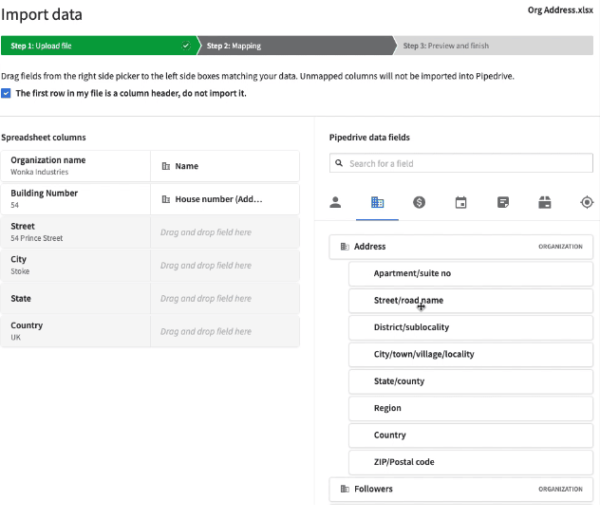The height and width of the screenshot is (519, 600).
Task: Select the ZIP/Postal code field
Action: click(x=471, y=462)
